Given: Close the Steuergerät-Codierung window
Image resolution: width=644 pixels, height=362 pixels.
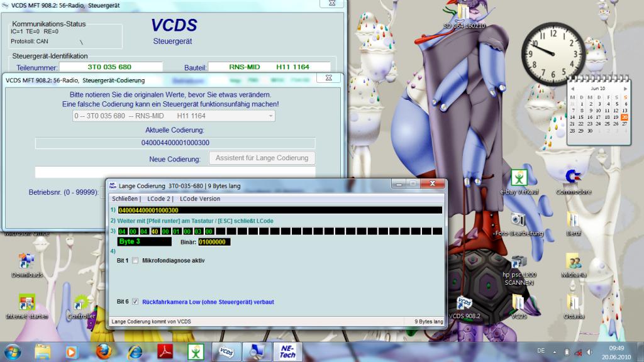Looking at the screenshot, I should (328, 78).
